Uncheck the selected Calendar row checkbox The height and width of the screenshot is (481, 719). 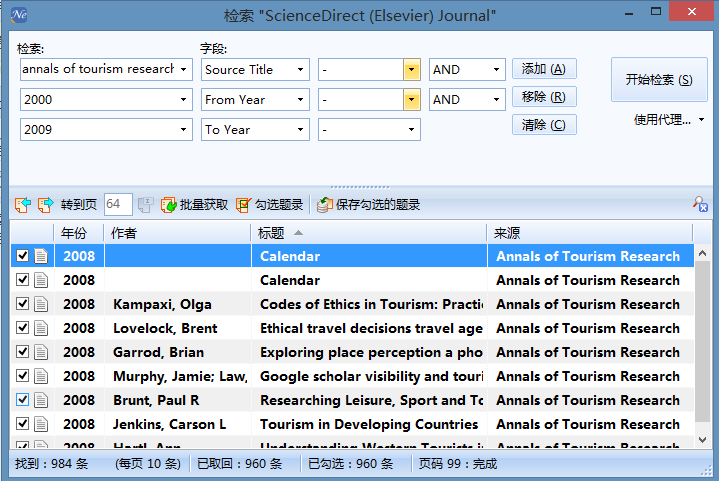click(x=22, y=255)
